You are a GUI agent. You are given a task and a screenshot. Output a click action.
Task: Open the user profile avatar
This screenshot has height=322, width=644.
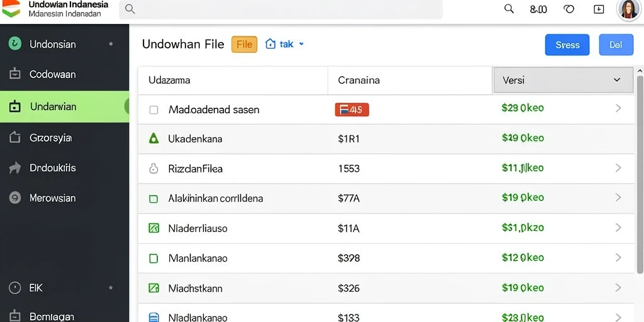[629, 9]
